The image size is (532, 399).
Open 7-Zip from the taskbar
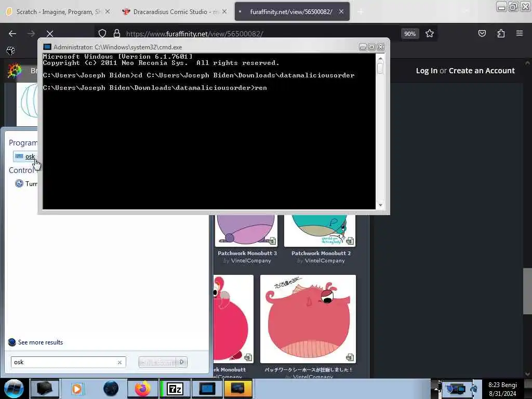click(175, 389)
